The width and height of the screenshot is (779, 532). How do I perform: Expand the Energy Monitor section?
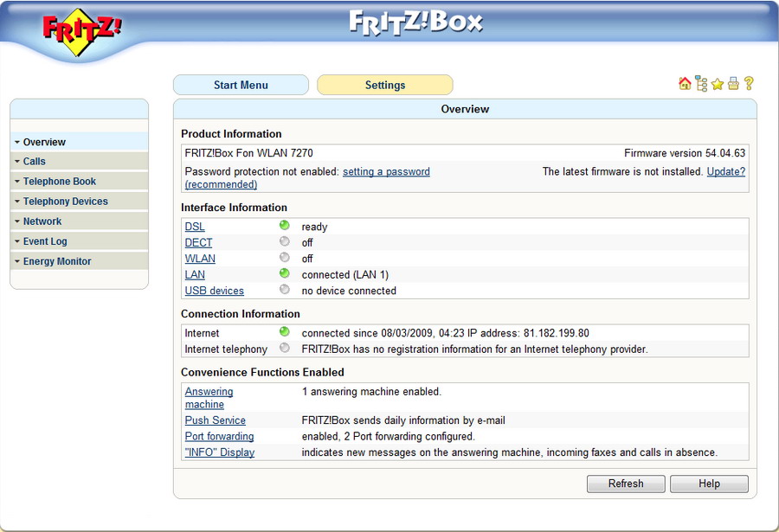tap(56, 261)
